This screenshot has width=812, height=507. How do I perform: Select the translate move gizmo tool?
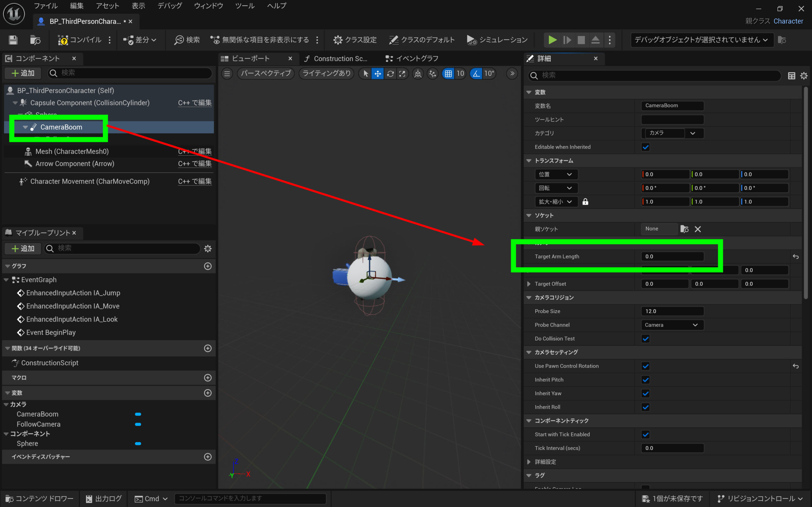[x=377, y=74]
